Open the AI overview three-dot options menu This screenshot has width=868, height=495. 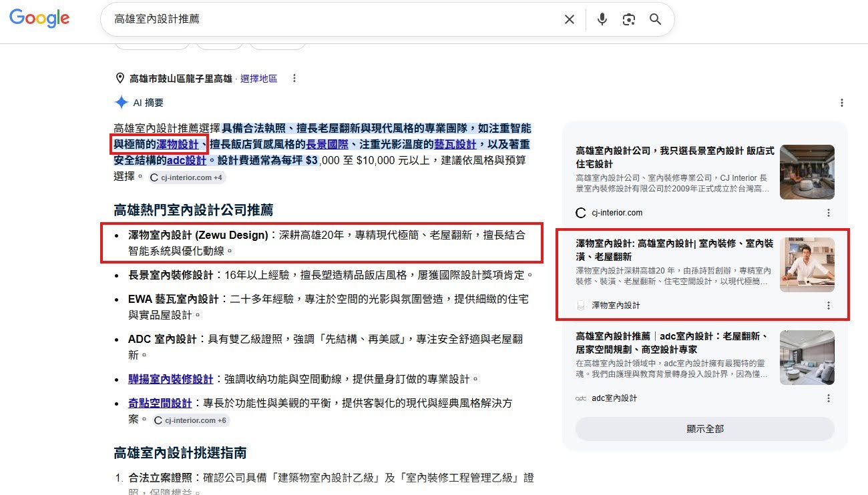pos(842,103)
